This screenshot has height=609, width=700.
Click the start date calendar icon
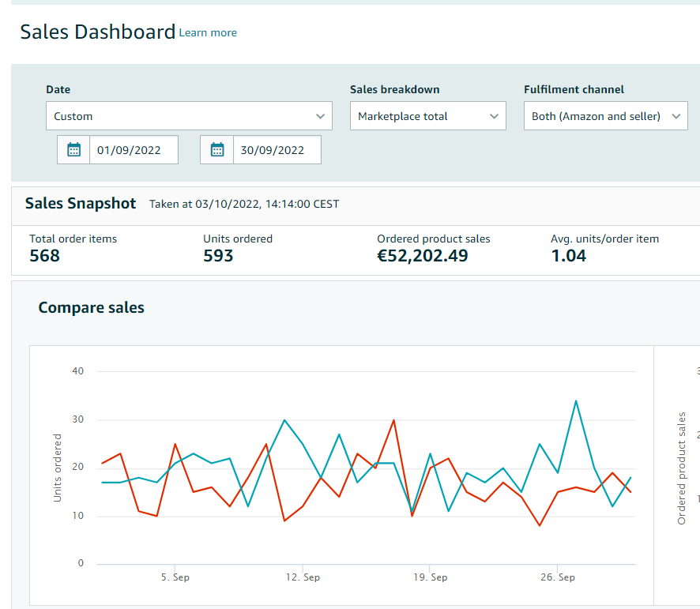tap(74, 150)
